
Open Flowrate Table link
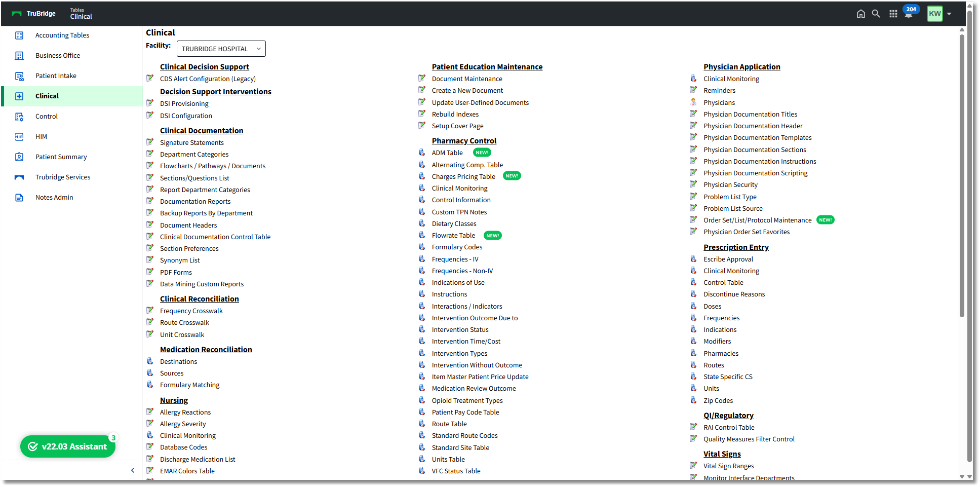point(453,235)
